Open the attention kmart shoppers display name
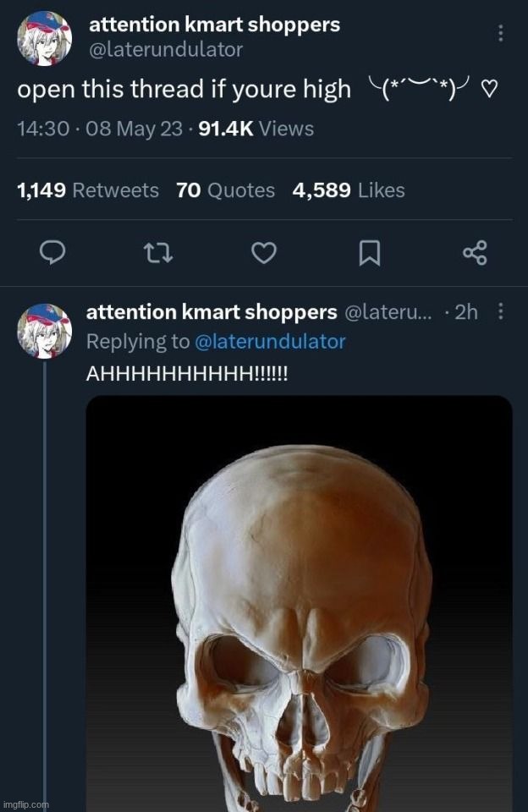This screenshot has width=528, height=812. 212,24
